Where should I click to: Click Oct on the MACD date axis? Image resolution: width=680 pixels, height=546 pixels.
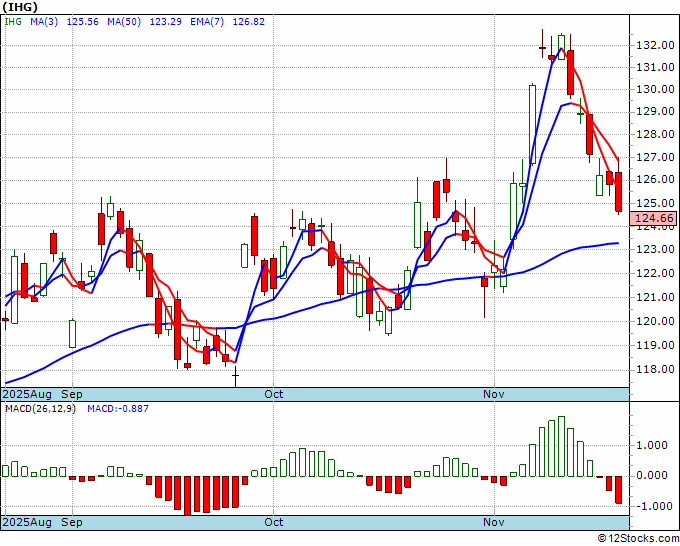pos(274,522)
